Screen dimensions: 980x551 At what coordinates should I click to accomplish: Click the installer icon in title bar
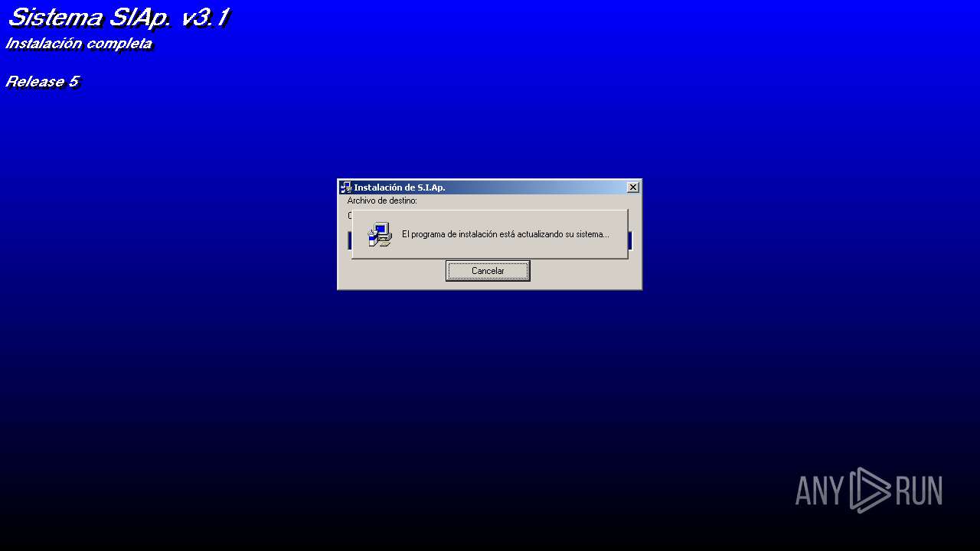coord(346,187)
